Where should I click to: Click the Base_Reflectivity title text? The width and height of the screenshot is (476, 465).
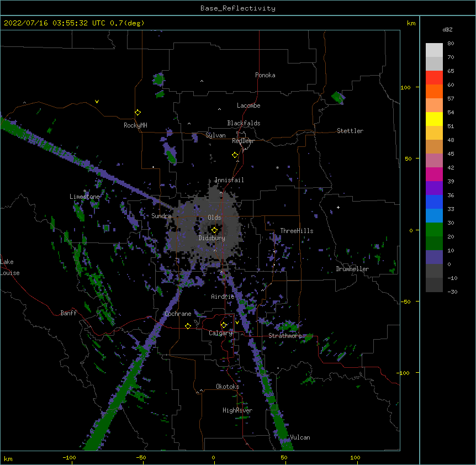(238, 8)
